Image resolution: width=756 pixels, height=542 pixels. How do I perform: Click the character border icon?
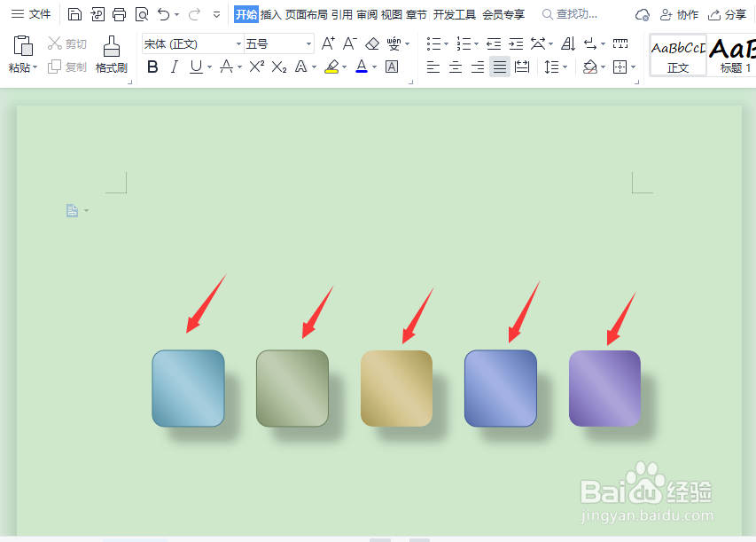click(392, 67)
